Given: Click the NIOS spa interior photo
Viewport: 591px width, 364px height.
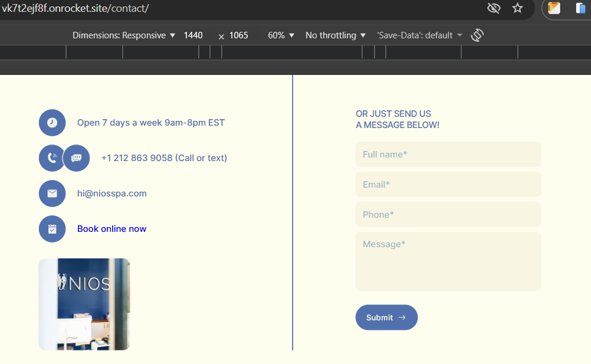Looking at the screenshot, I should pyautogui.click(x=84, y=304).
